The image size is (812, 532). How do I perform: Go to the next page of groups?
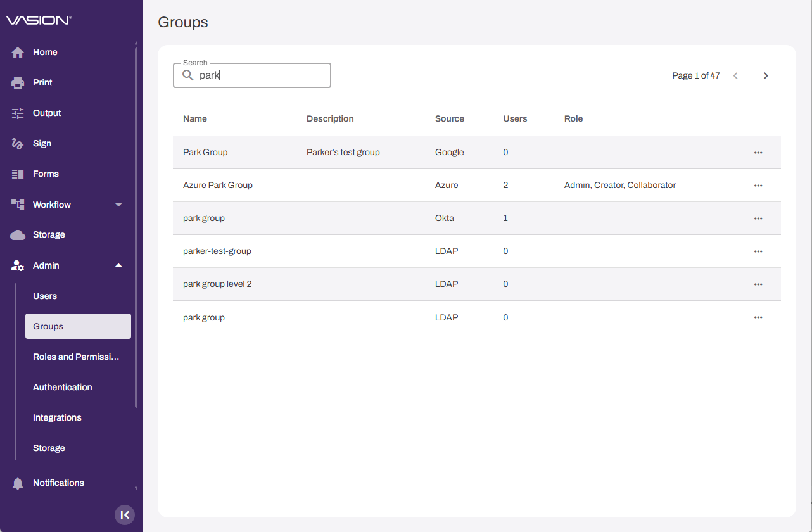(x=766, y=76)
